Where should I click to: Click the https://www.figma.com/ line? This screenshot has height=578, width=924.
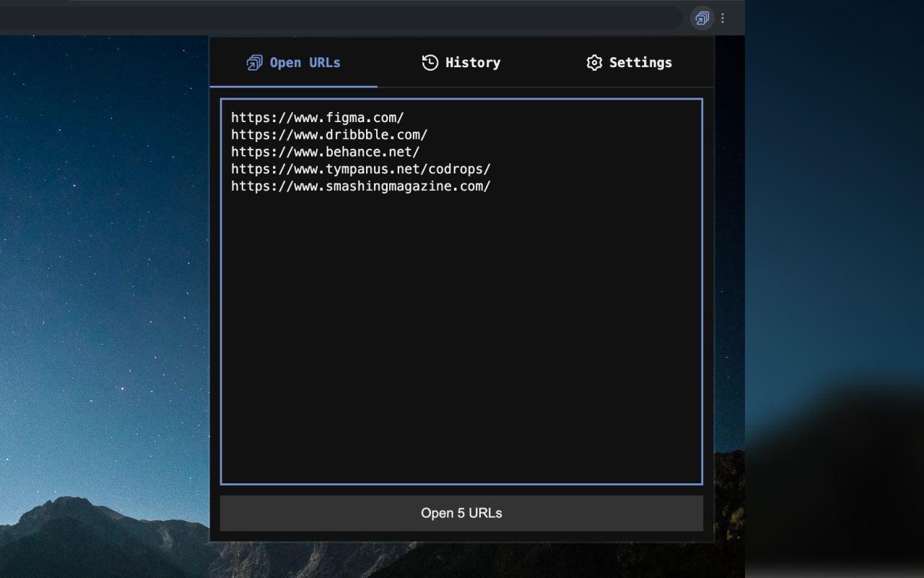click(318, 117)
